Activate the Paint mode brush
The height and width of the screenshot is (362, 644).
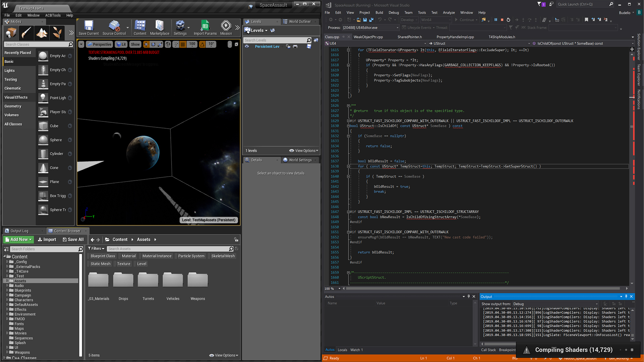[x=26, y=33]
